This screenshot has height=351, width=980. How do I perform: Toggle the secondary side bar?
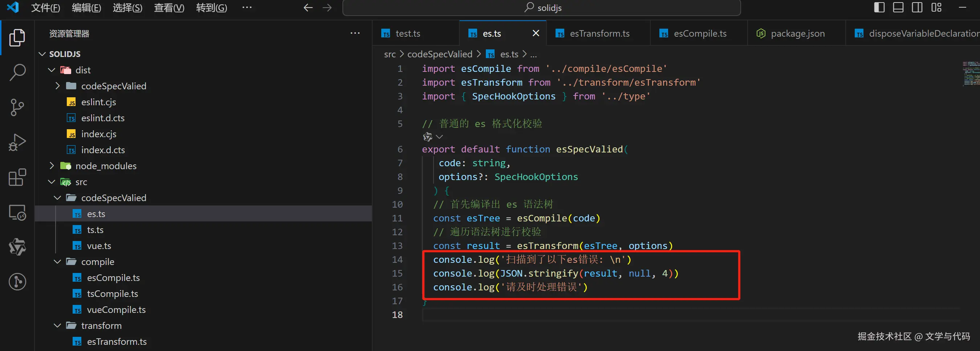point(917,7)
